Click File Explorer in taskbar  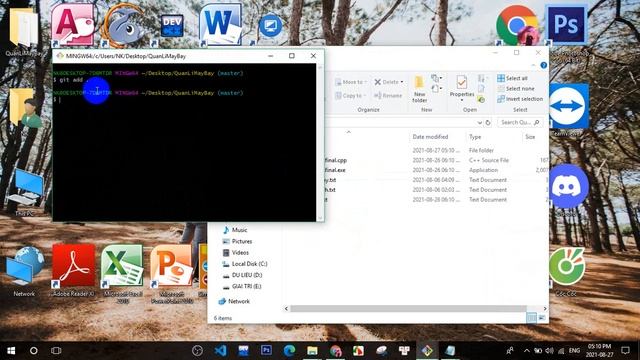coord(312,350)
